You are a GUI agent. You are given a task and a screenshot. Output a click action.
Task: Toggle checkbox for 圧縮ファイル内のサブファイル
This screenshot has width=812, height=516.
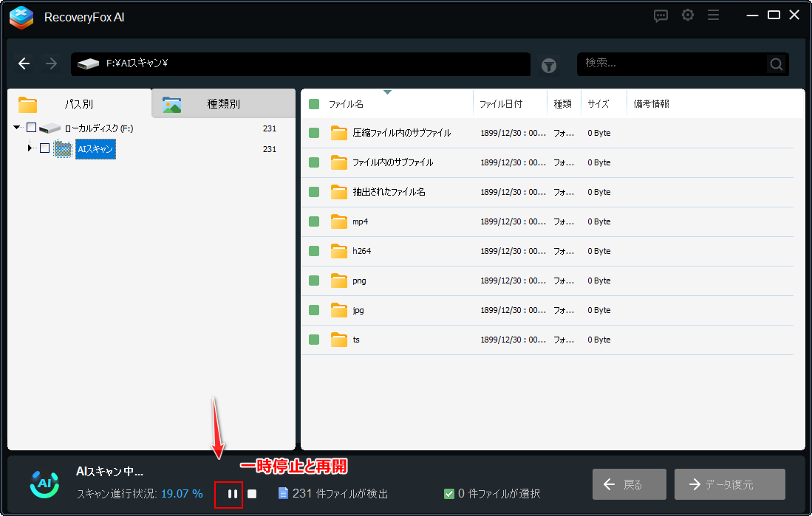coord(314,133)
